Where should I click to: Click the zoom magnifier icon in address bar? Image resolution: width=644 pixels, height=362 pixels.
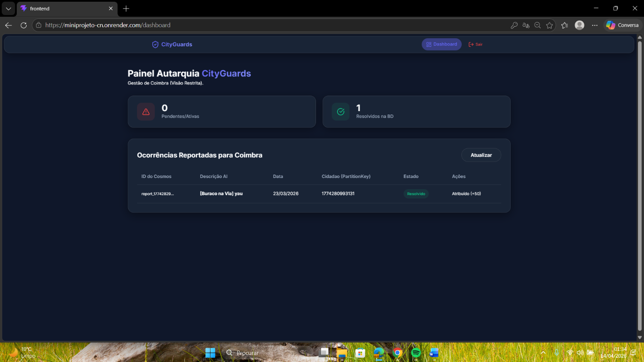pos(538,25)
